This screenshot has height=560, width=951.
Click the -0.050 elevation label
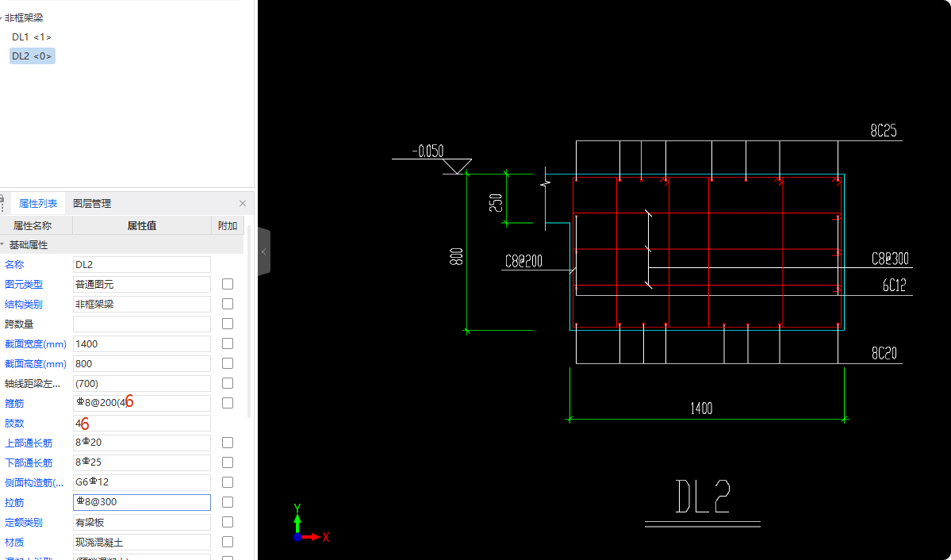coord(428,151)
